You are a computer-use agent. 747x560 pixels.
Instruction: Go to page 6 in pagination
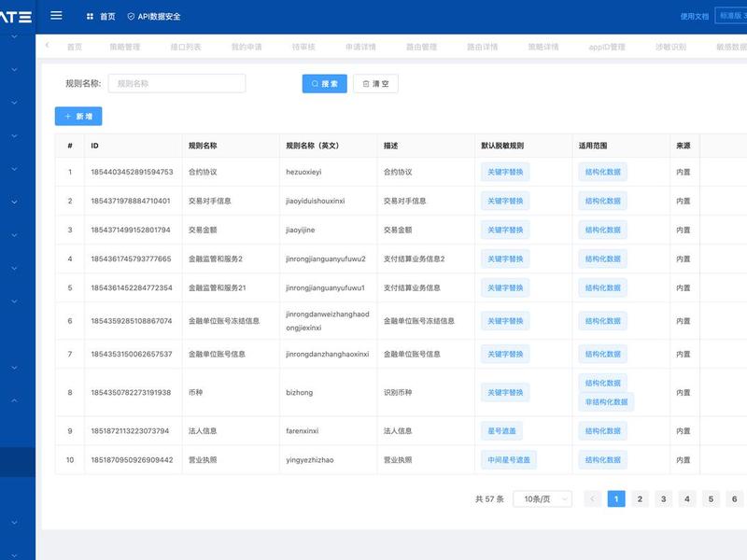click(734, 499)
